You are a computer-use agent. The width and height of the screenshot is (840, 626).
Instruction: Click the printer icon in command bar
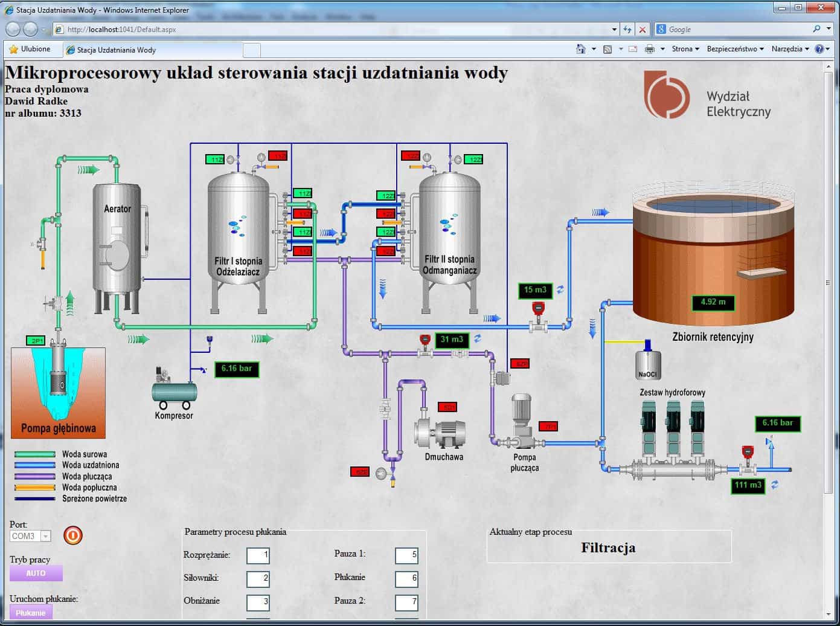(x=650, y=49)
